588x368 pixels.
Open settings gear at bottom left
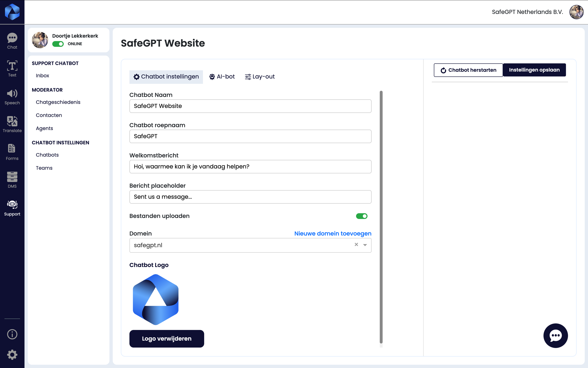point(12,355)
